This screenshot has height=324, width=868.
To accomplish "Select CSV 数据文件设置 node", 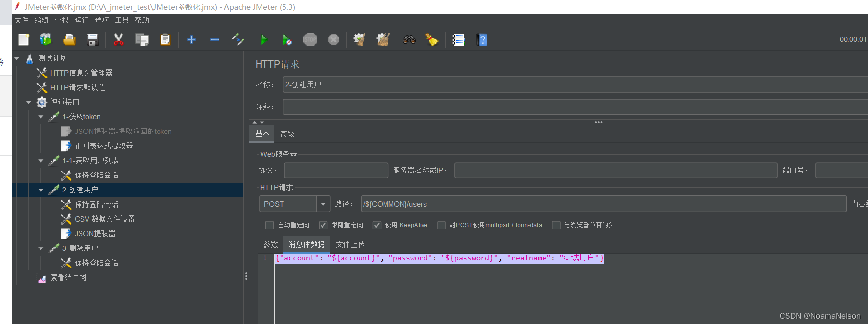I will click(104, 219).
